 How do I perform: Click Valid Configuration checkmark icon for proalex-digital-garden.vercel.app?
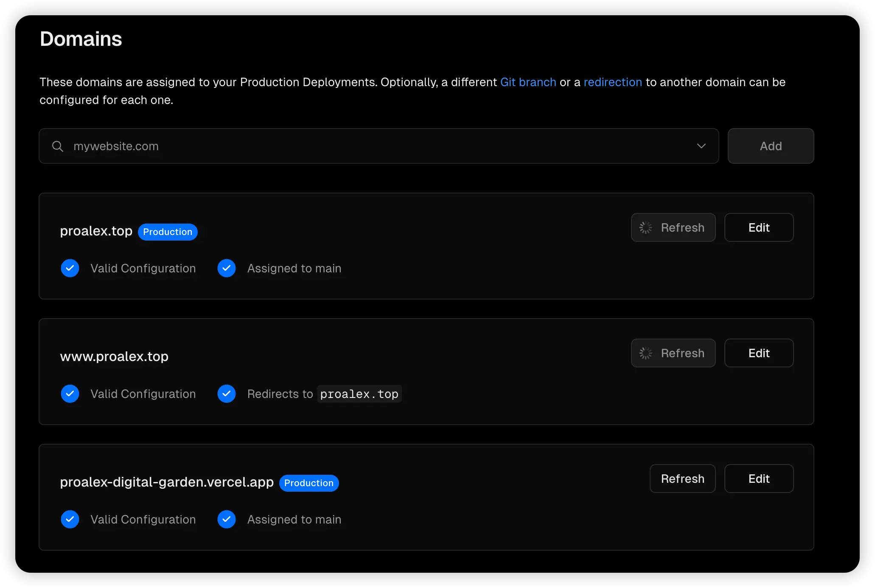pos(70,519)
